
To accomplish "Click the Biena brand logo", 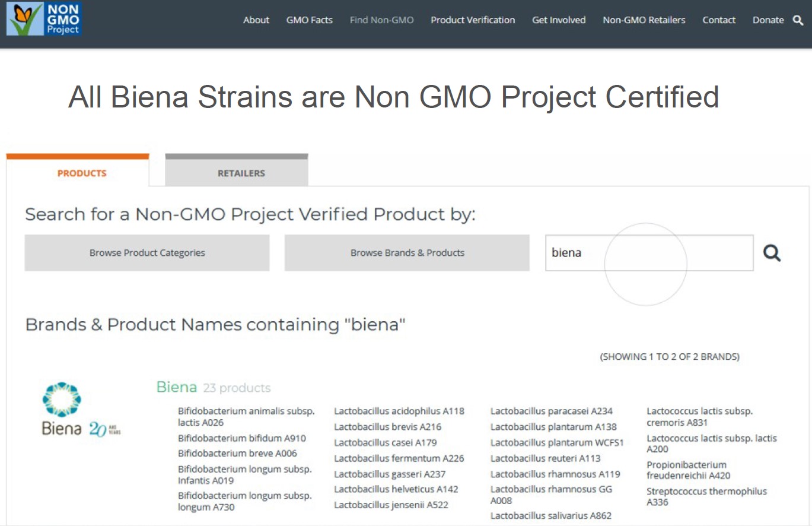I will coord(81,410).
